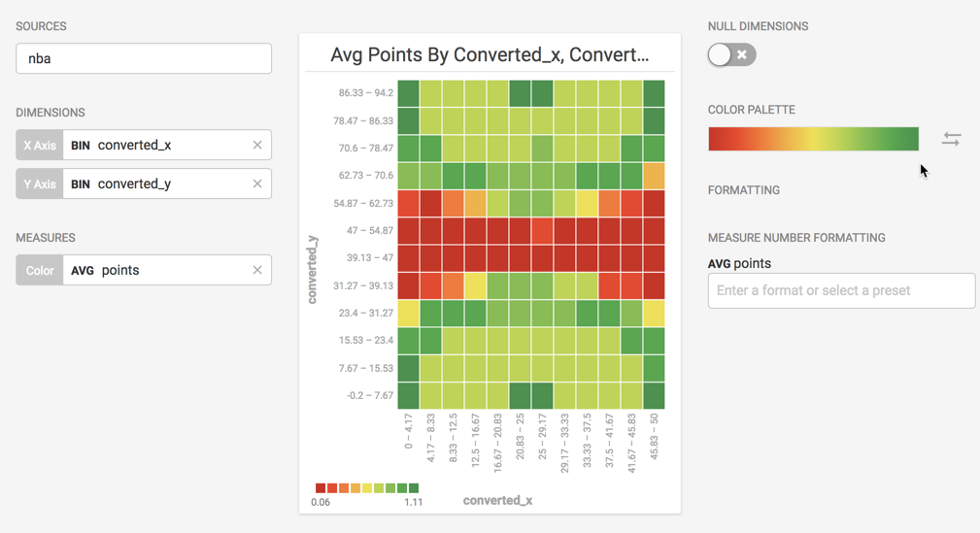Open the color palette gradient picker
The image size is (980, 533).
(x=813, y=139)
